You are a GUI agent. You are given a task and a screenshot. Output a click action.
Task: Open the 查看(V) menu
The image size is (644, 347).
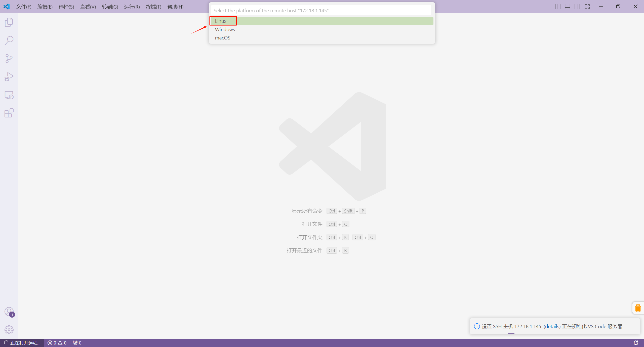point(88,7)
